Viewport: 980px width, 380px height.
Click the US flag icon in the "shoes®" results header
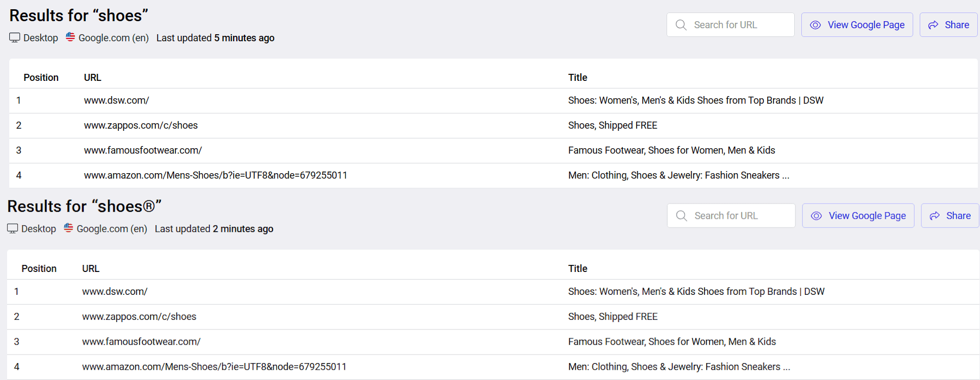point(68,228)
